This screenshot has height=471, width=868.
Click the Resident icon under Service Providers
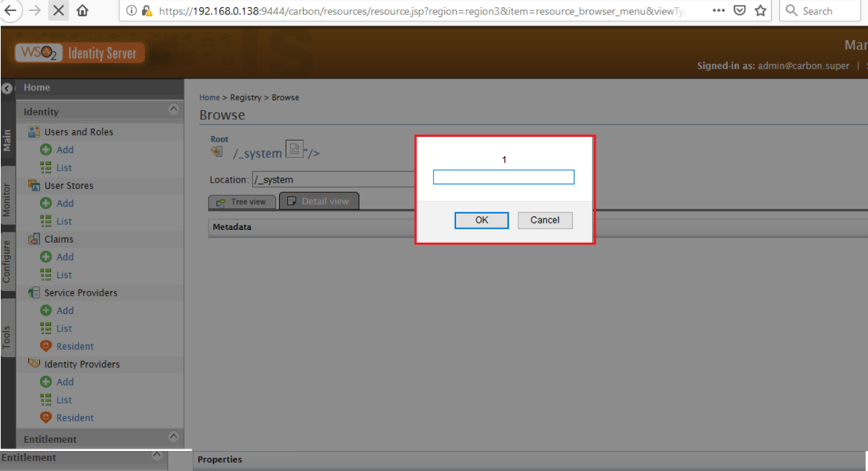pos(46,346)
